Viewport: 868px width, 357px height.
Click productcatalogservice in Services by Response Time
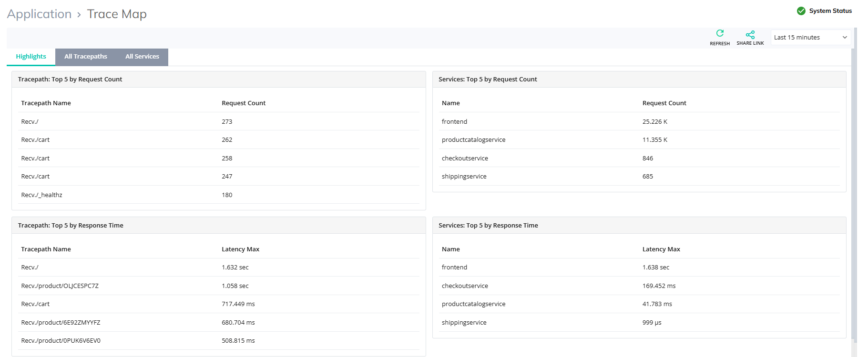[x=473, y=304]
